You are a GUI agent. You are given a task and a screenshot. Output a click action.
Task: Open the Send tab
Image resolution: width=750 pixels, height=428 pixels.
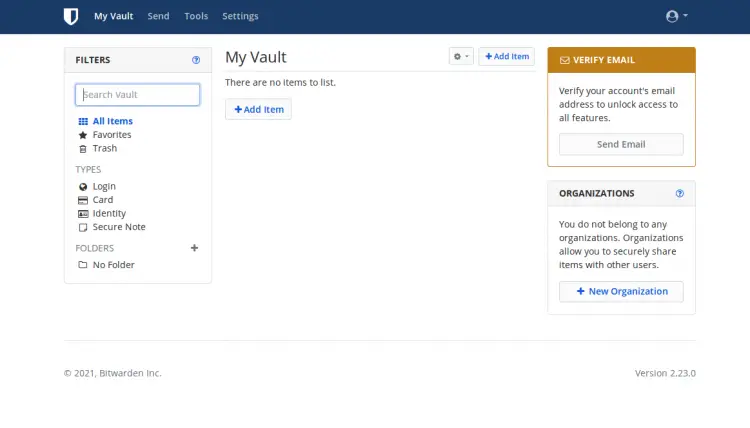coord(158,16)
